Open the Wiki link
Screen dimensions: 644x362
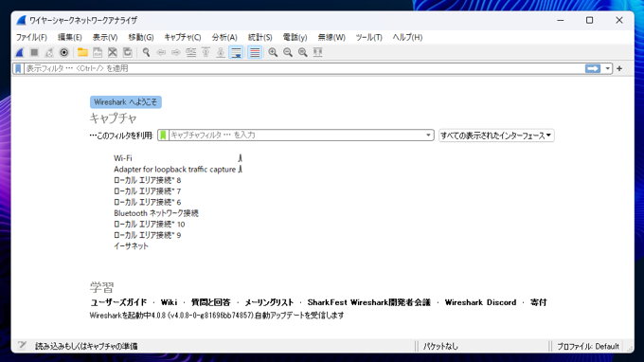169,302
